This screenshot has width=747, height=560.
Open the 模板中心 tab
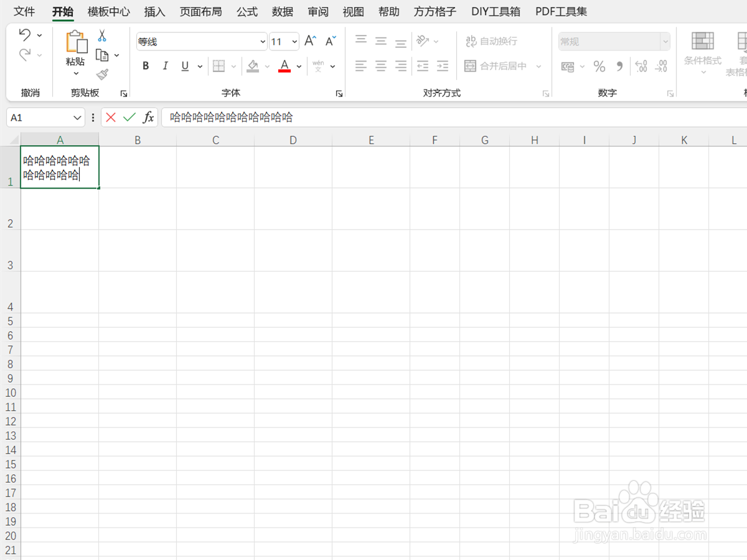pos(109,11)
